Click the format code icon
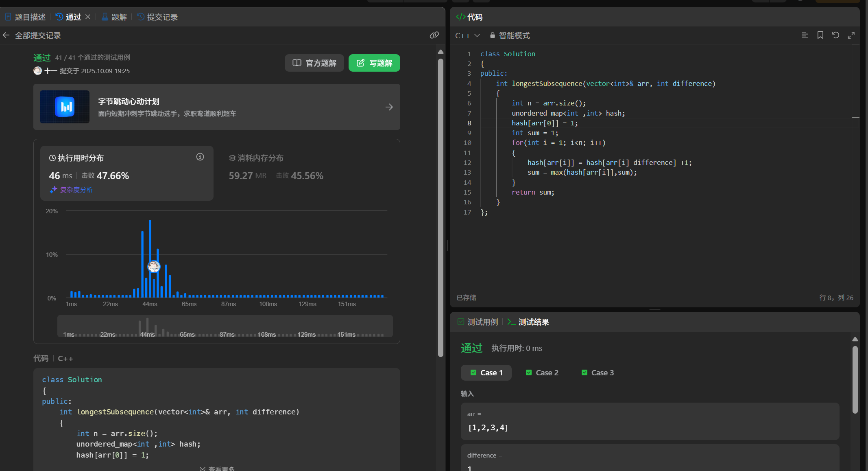This screenshot has height=471, width=868. point(805,35)
